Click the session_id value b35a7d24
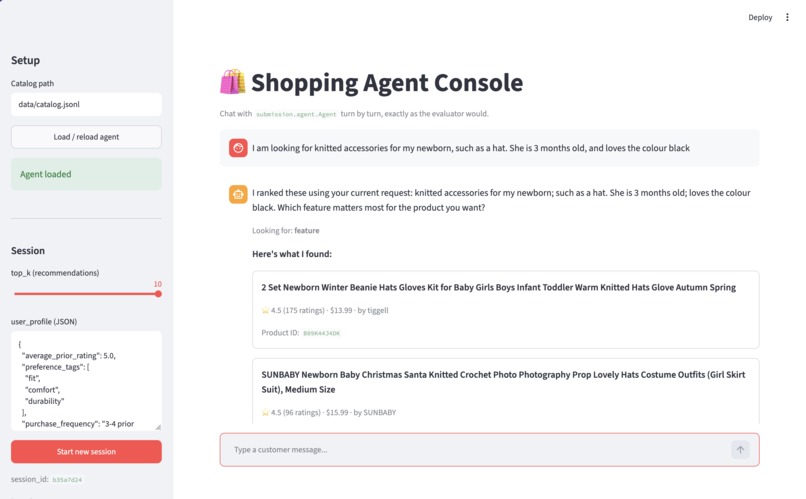 click(x=67, y=479)
